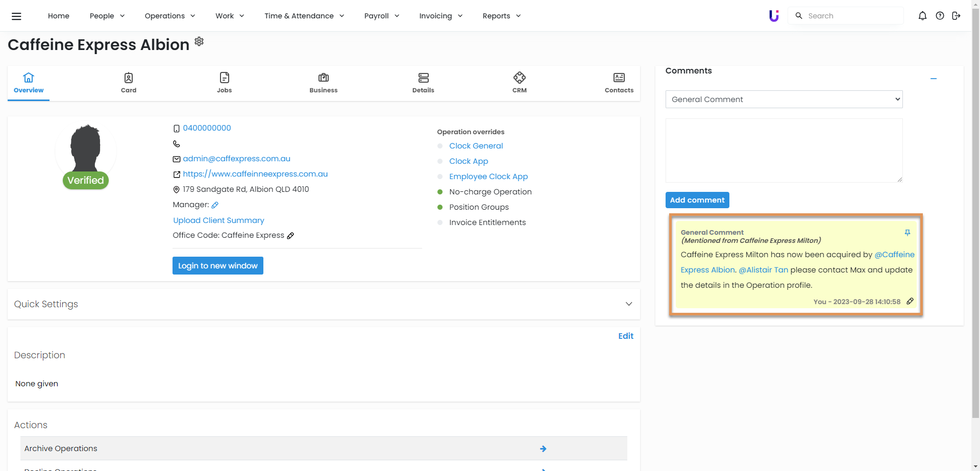
Task: Click the settings gear beside operation title
Action: point(199,41)
